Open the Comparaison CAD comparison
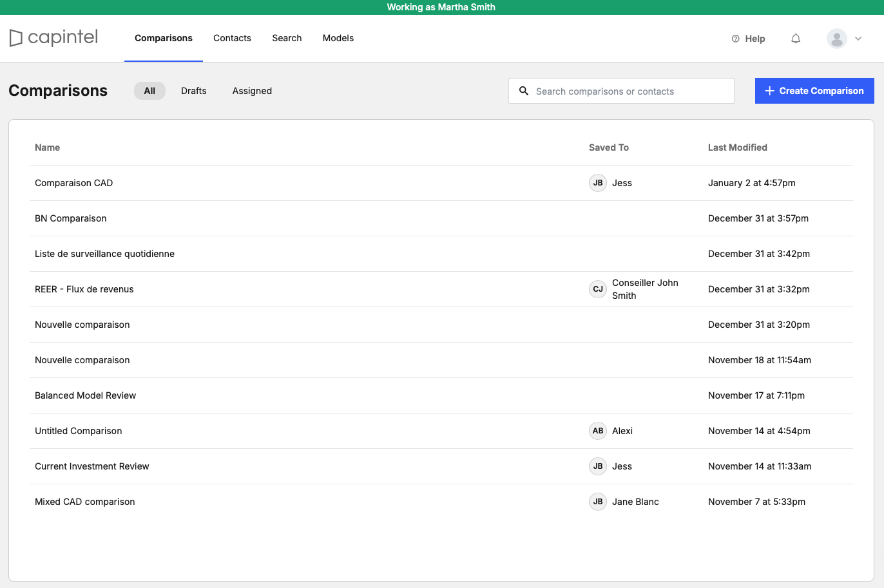The width and height of the screenshot is (884, 588). coord(441,183)
